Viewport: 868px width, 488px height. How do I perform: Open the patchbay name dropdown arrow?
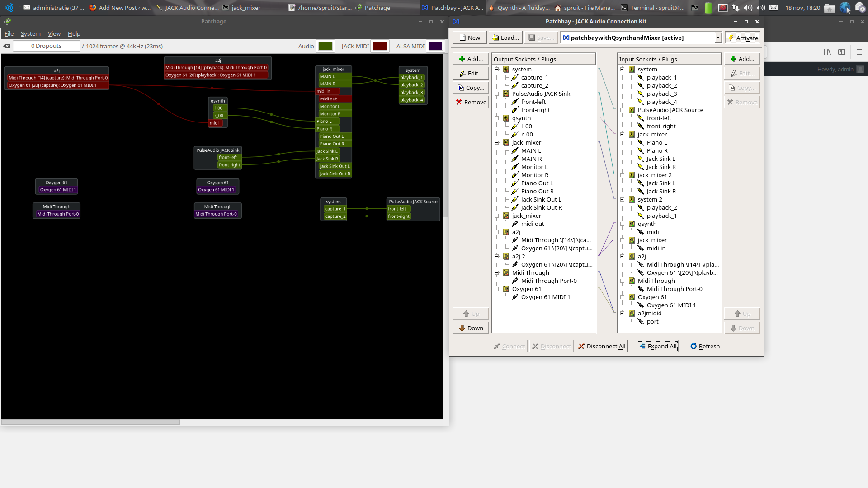coord(717,38)
